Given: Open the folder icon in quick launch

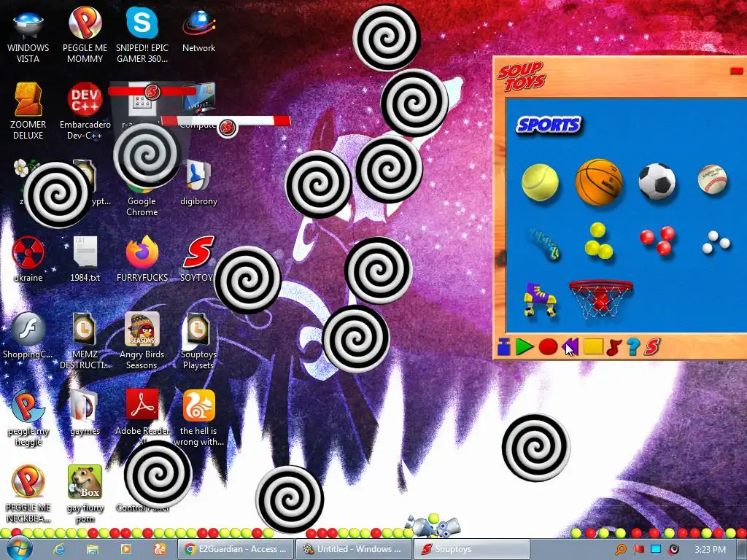Looking at the screenshot, I should 93,549.
